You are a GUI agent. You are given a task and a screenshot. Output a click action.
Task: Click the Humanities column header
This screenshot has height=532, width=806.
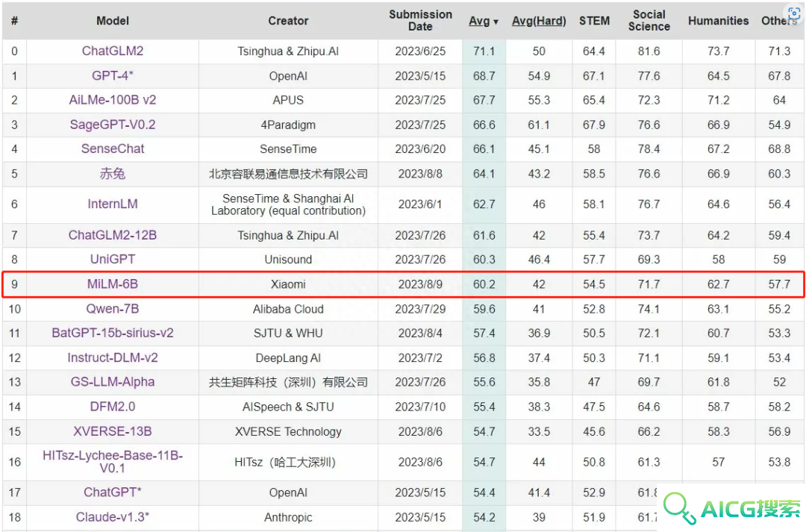pyautogui.click(x=718, y=21)
